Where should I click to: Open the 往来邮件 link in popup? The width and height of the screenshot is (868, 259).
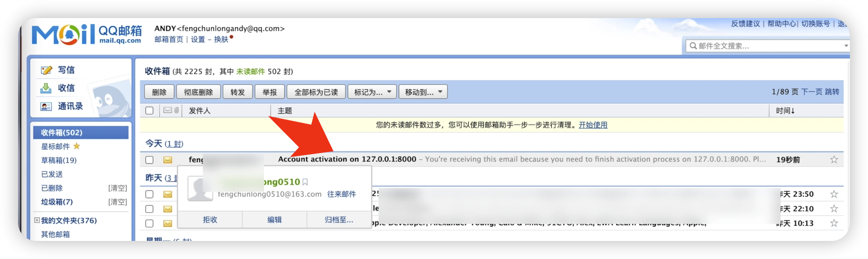[341, 194]
